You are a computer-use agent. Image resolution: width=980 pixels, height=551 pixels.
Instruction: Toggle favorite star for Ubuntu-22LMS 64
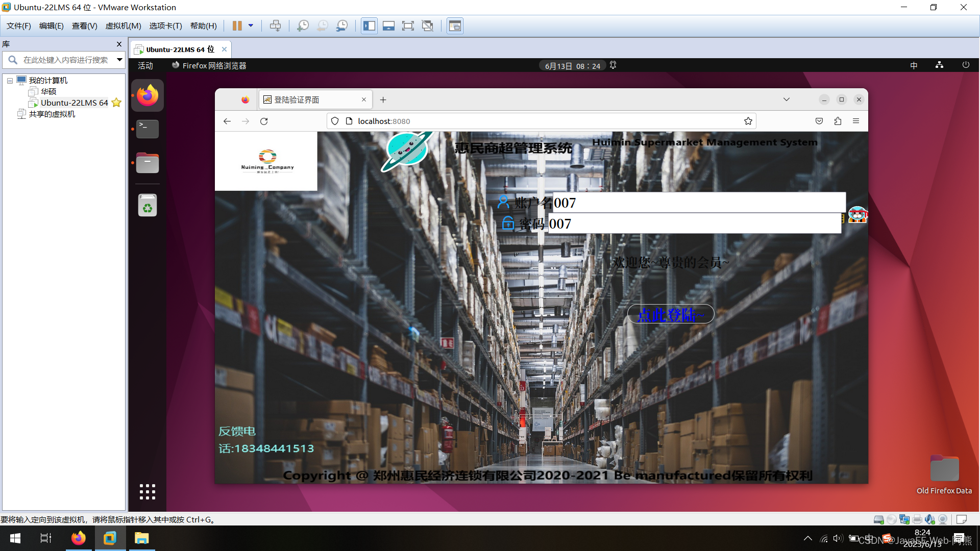point(116,103)
